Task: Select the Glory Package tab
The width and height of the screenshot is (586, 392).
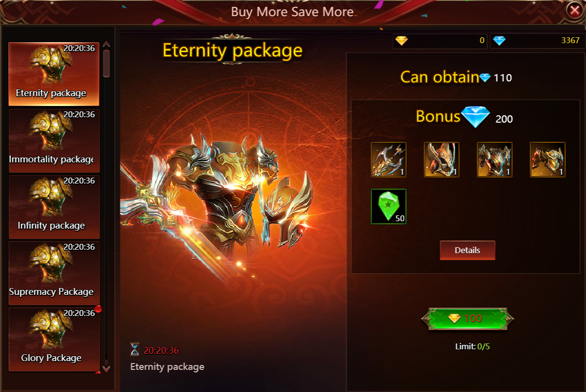Action: tap(54, 340)
